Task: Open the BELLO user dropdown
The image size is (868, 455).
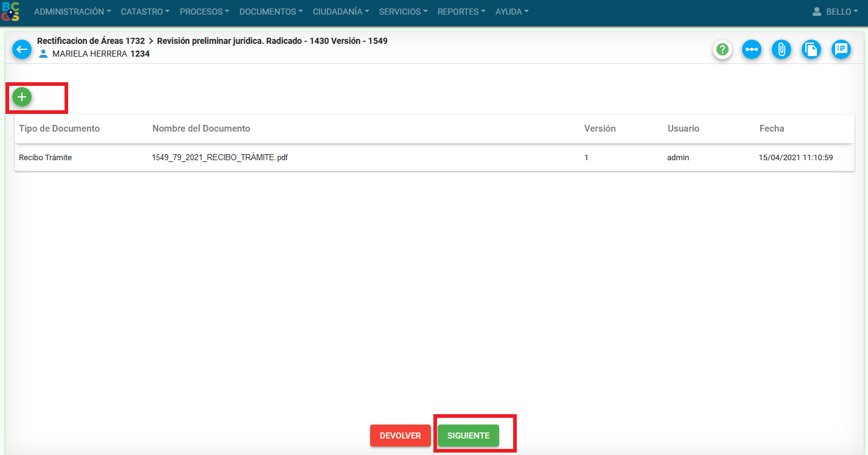Action: coord(835,12)
